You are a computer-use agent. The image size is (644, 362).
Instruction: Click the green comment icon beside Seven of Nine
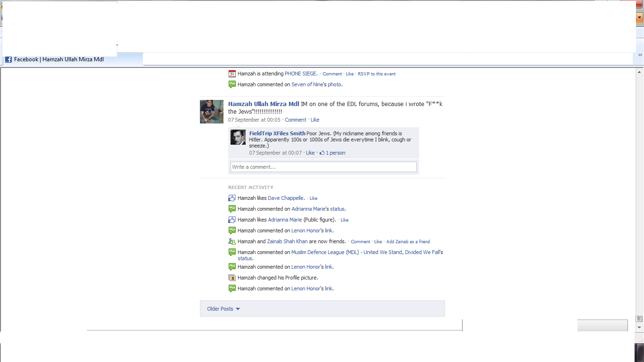[231, 84]
